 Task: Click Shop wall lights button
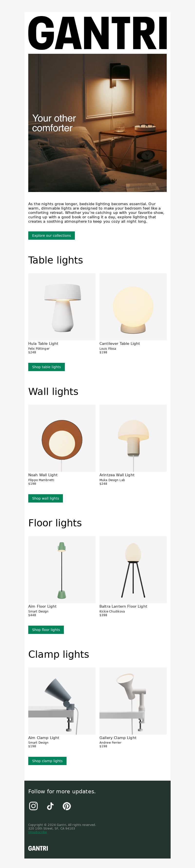point(46,498)
